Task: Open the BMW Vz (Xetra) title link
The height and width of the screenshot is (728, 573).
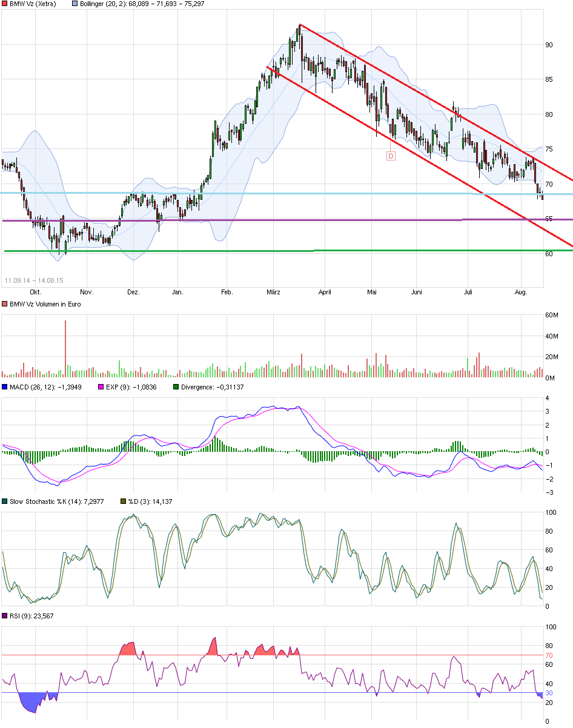Action: (33, 4)
